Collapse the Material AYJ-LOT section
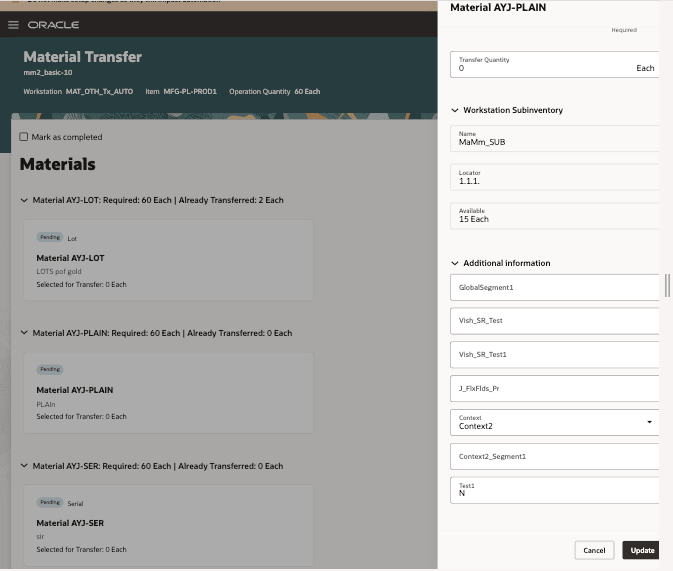 point(24,200)
